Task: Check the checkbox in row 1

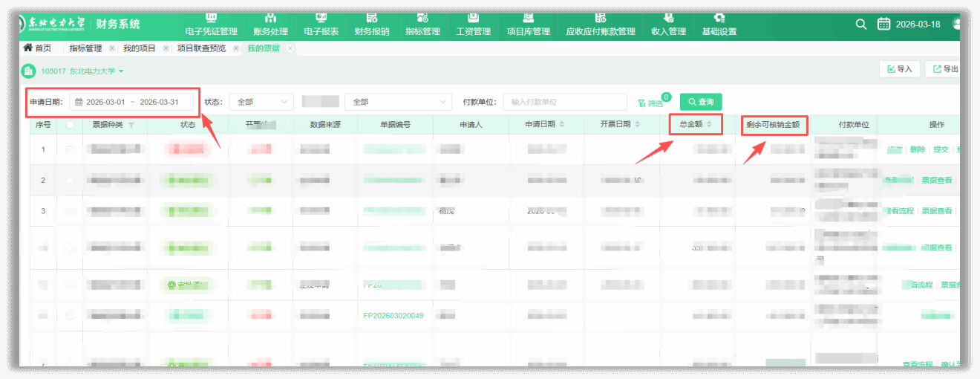Action: pos(71,150)
